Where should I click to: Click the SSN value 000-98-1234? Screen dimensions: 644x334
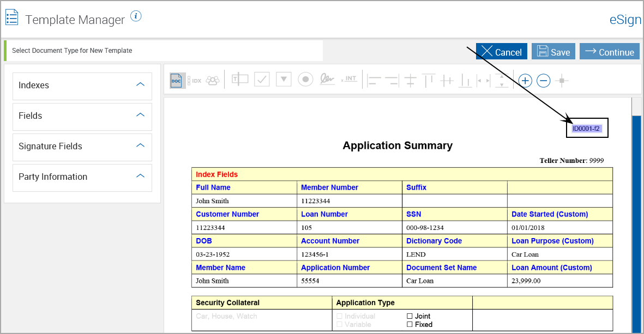(x=425, y=228)
